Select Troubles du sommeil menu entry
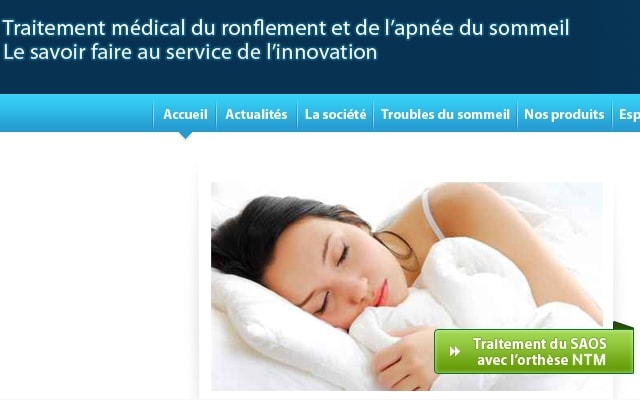This screenshot has width=640, height=400. point(445,114)
